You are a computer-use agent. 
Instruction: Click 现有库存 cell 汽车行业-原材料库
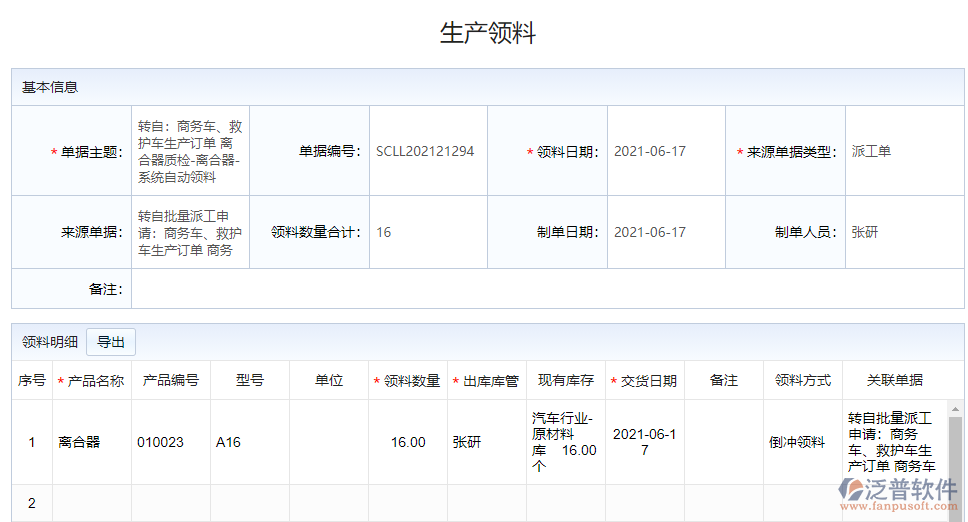[565, 442]
